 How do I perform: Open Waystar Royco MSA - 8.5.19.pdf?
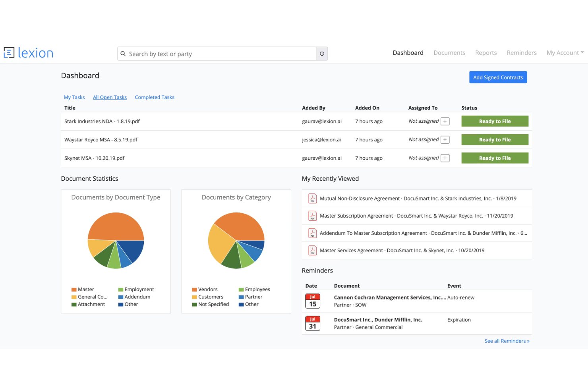coord(101,139)
